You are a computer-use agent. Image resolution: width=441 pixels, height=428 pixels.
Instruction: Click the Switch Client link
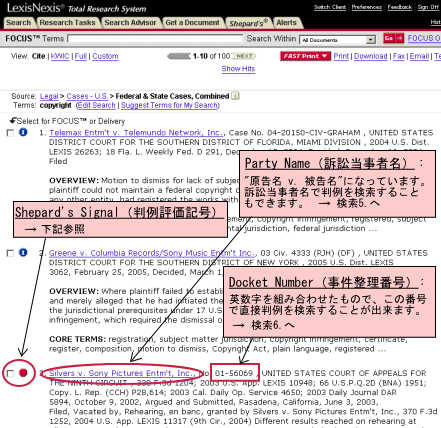pyautogui.click(x=330, y=7)
